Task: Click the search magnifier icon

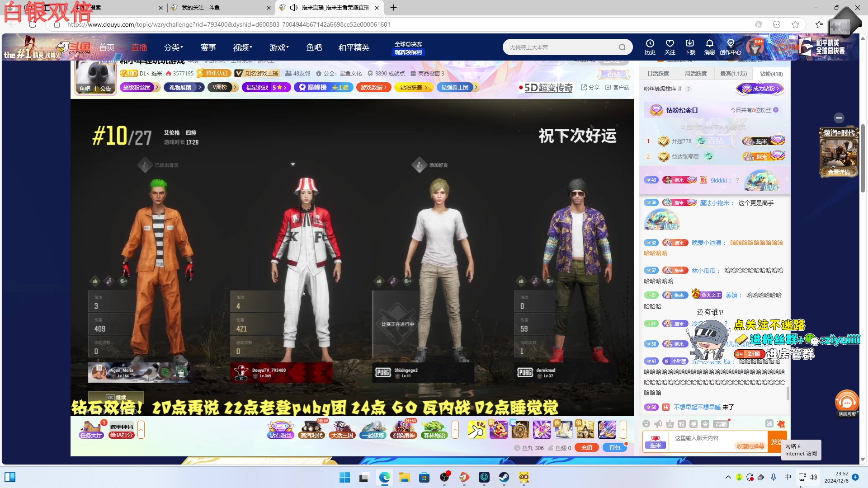Action: [x=622, y=47]
